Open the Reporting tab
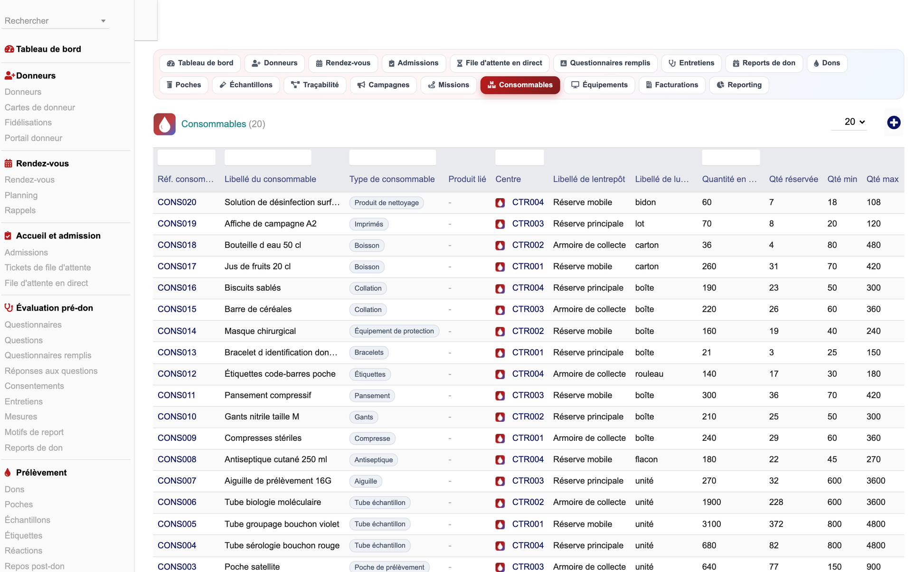This screenshot has height=572, width=924. click(739, 85)
